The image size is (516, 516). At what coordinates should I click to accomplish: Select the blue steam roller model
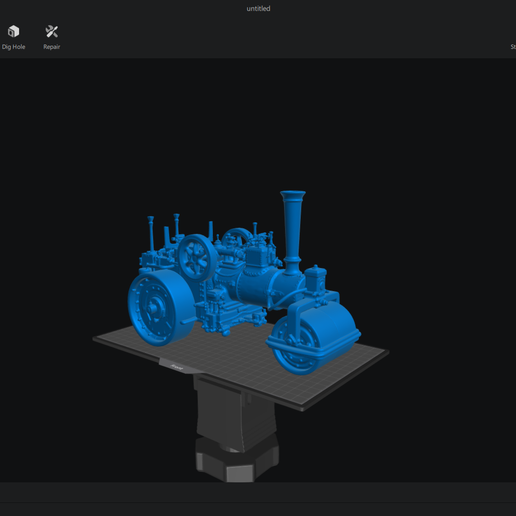[x=245, y=283]
